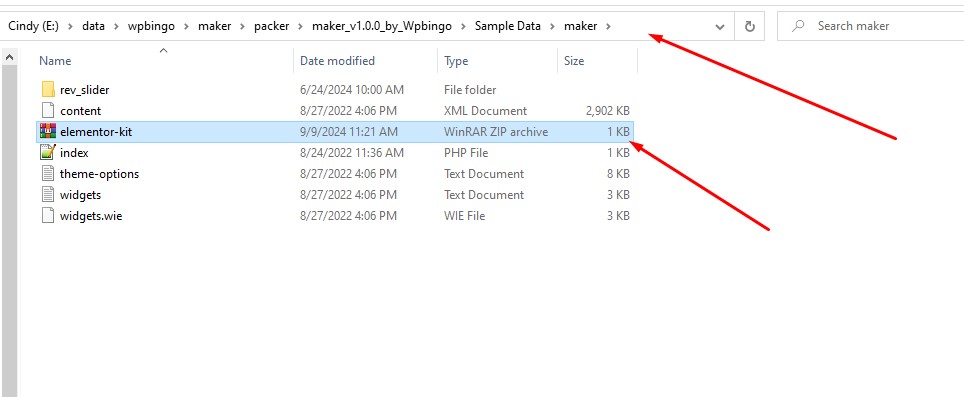Expand the chevron after Sample Data
964x397 pixels.
coord(552,26)
